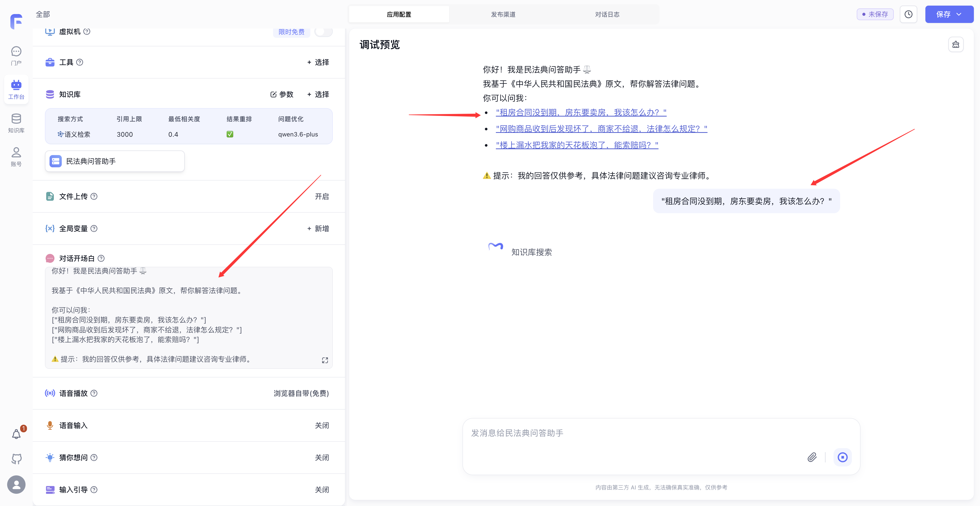Screen dimensions: 980x506
Task: Open help tooltip next to 全局变量
Action: pos(94,229)
